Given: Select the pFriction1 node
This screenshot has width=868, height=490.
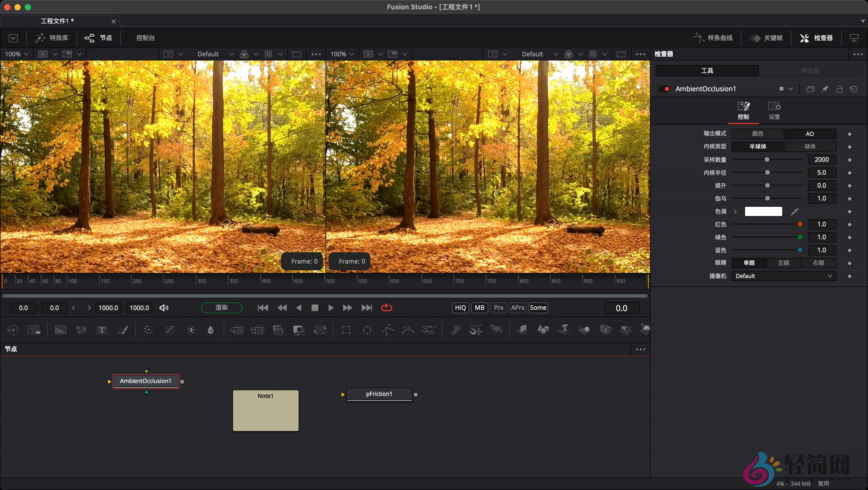Looking at the screenshot, I should pos(379,394).
